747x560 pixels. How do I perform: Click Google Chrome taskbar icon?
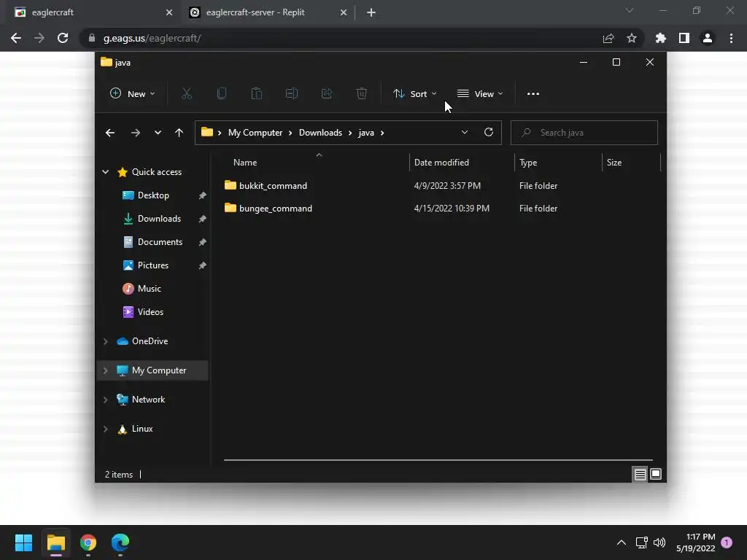click(x=88, y=542)
